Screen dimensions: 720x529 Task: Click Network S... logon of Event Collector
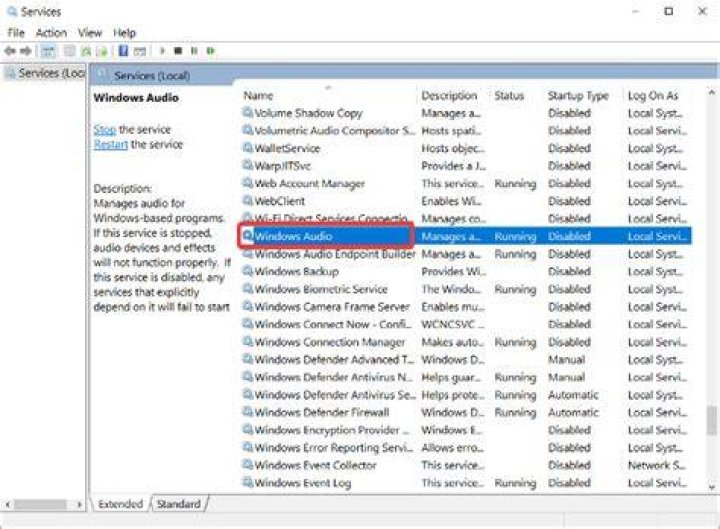tap(656, 465)
